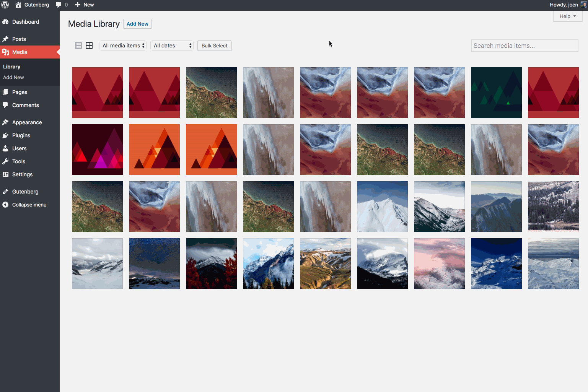Go to the Library submenu item
The height and width of the screenshot is (392, 588).
click(x=11, y=66)
